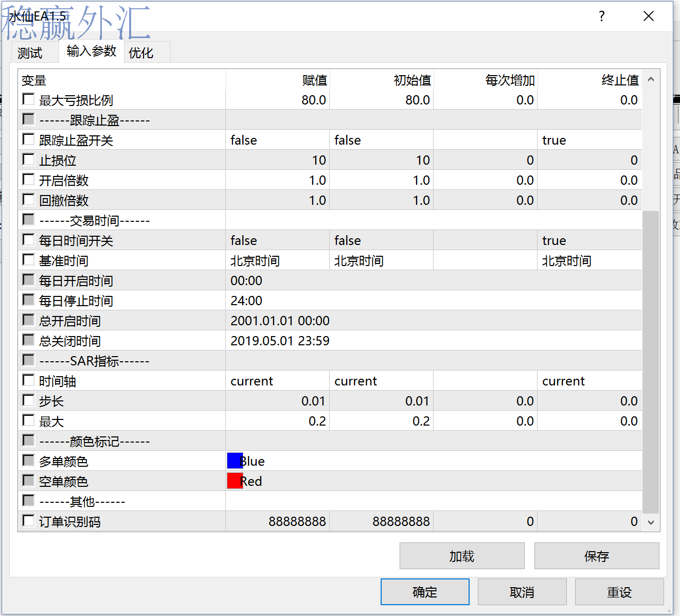Edit the 回撤倍数 value 1.0

pos(277,200)
